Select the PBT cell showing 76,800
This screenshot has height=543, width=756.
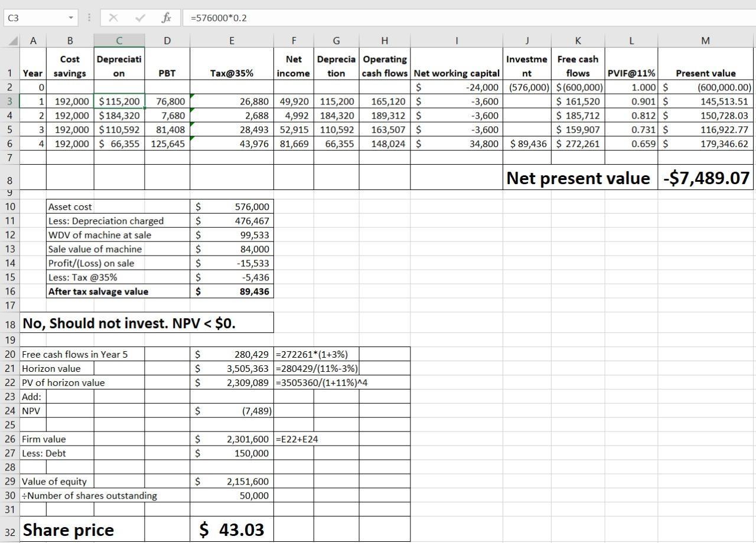point(167,102)
